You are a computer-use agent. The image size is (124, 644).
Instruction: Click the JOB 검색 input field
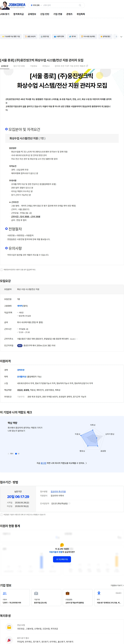60,5
